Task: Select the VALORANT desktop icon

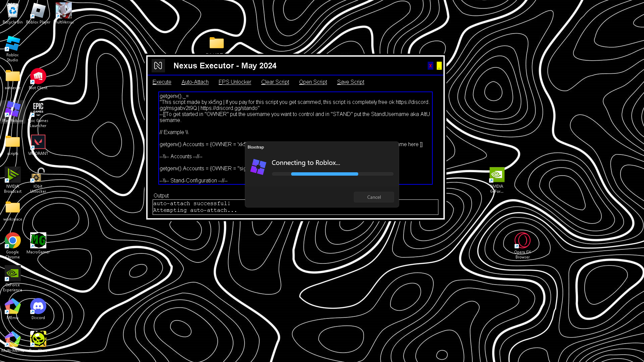Action: point(38,142)
